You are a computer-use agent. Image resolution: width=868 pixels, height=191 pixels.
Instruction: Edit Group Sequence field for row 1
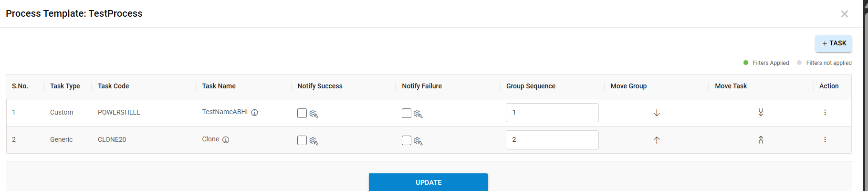[552, 113]
